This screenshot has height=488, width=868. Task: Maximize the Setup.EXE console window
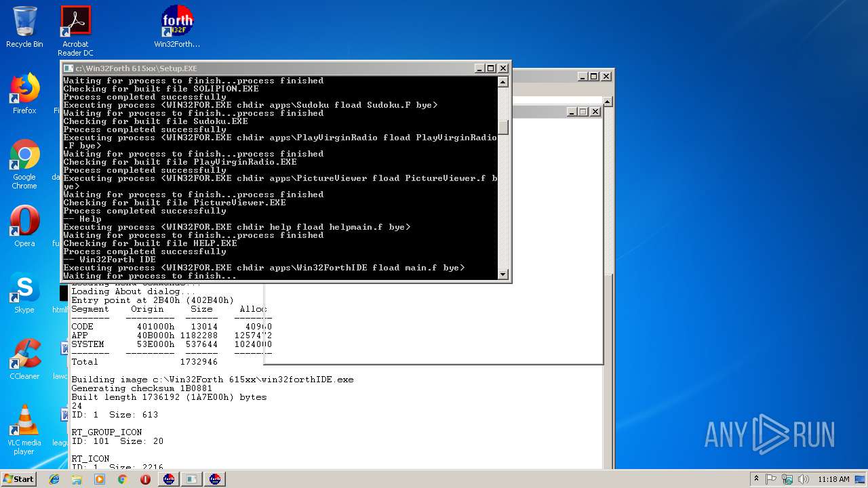pyautogui.click(x=491, y=68)
